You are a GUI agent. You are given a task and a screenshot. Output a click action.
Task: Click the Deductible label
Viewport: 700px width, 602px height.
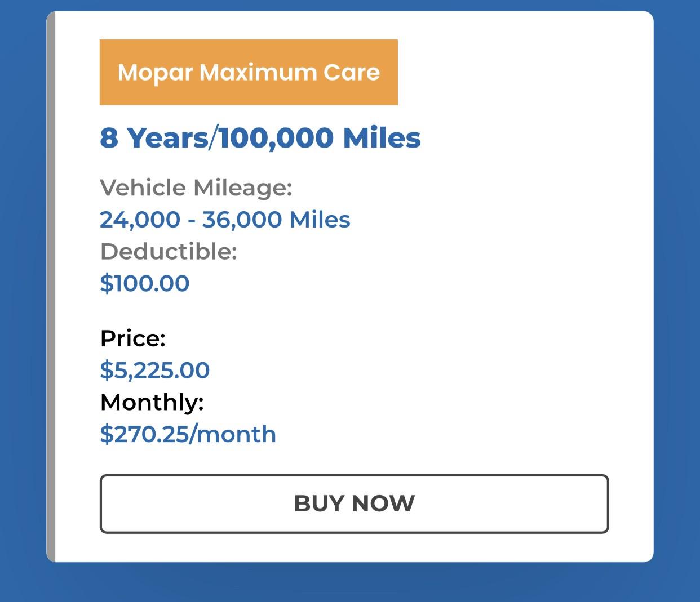[x=169, y=251]
